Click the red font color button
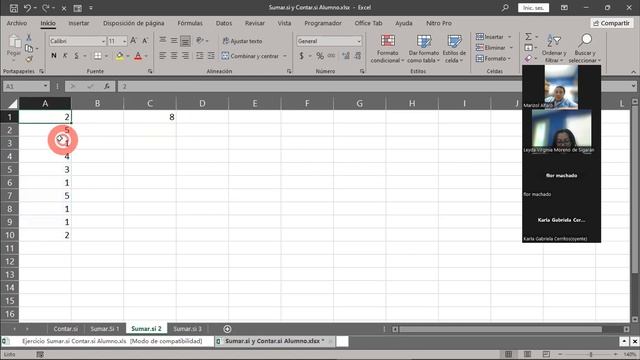This screenshot has width=640, height=360. (138, 56)
